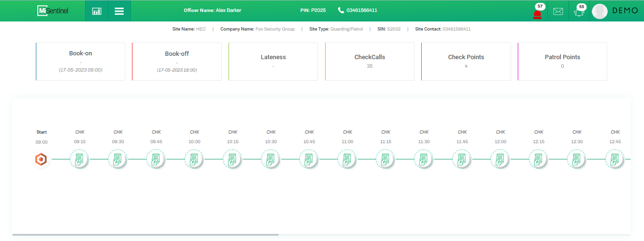Viewport: 644px width, 241px height.
Task: Open the DEMO user profile menu
Action: coord(615,11)
